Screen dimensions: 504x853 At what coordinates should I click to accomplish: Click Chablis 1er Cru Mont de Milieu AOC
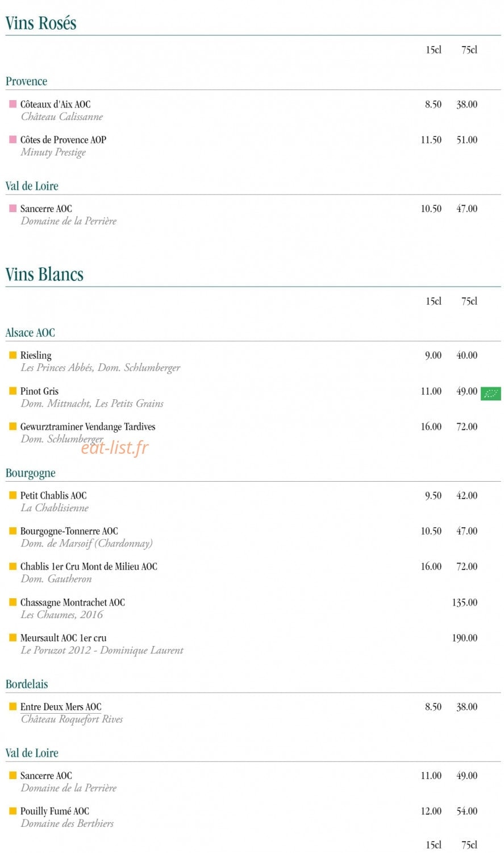pyautogui.click(x=89, y=566)
